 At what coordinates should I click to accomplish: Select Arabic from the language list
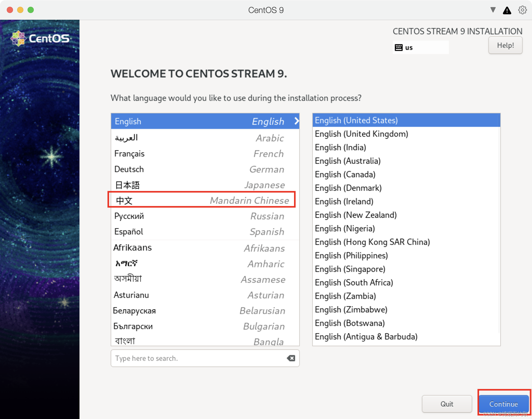(x=205, y=138)
